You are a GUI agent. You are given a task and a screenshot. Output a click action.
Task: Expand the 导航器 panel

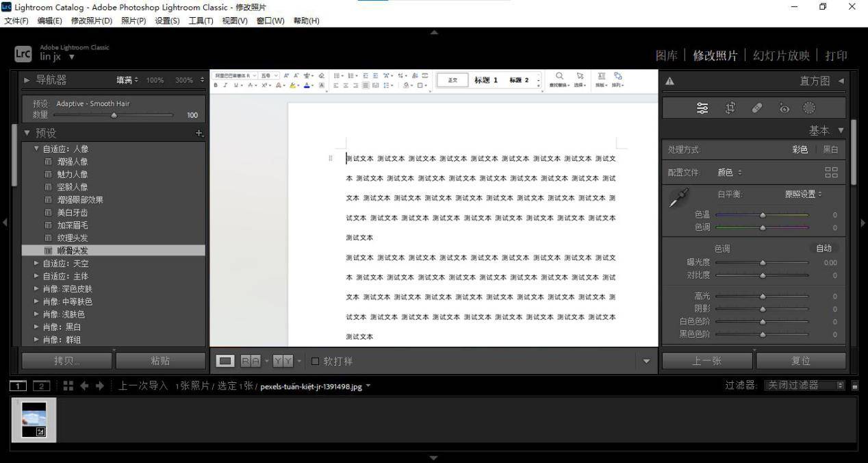click(27, 80)
